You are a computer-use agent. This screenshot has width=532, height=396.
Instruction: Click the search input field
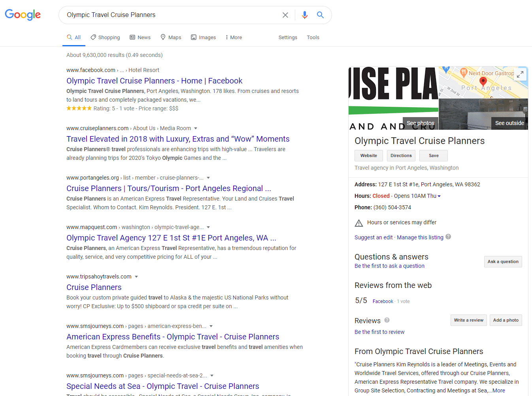(172, 15)
